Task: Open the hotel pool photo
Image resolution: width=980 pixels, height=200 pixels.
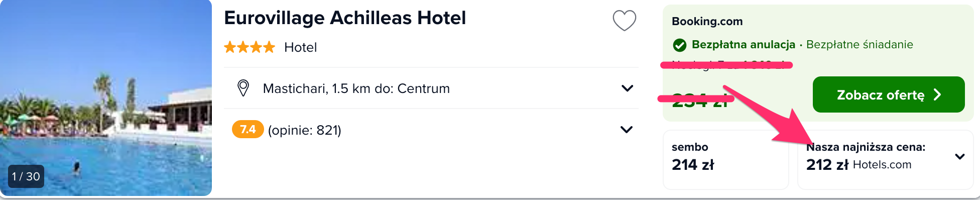Action: pos(106,98)
